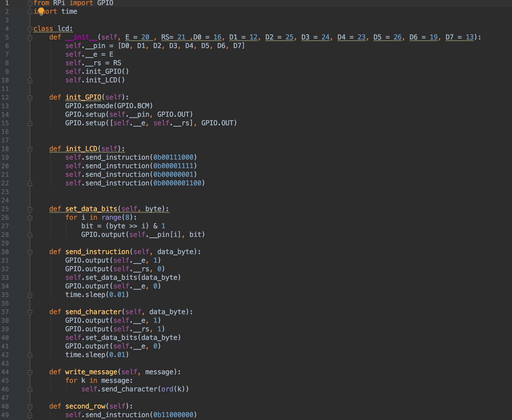Click the '__init__' method name

[82, 37]
